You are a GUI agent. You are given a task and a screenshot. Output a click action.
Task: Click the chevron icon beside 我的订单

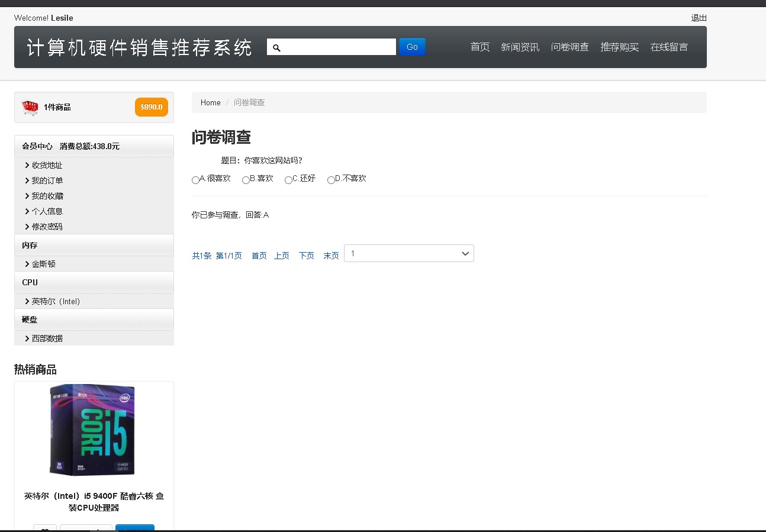point(27,180)
